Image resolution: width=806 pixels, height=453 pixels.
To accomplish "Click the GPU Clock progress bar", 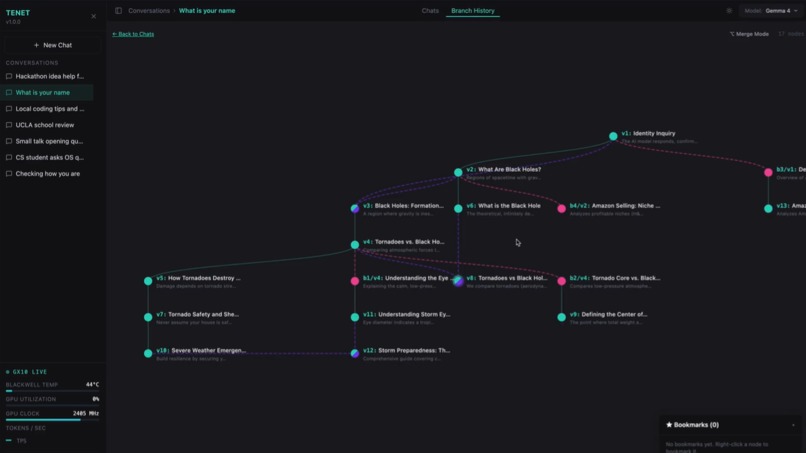I will point(52,420).
